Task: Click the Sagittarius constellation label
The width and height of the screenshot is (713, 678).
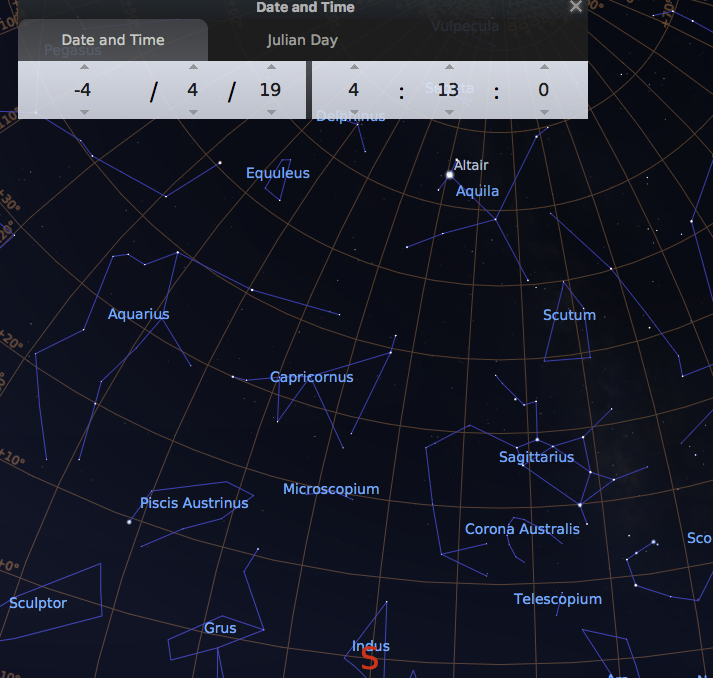Action: click(536, 457)
